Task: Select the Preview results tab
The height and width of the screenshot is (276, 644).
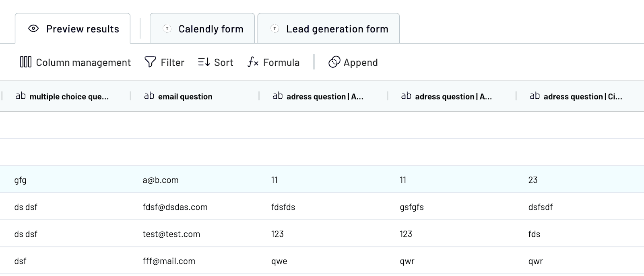Action: pyautogui.click(x=73, y=28)
